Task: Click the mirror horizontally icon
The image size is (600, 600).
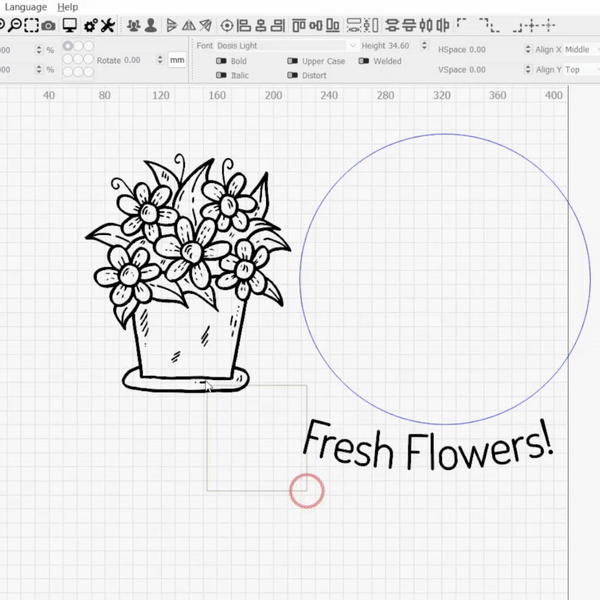Action: coord(171,25)
